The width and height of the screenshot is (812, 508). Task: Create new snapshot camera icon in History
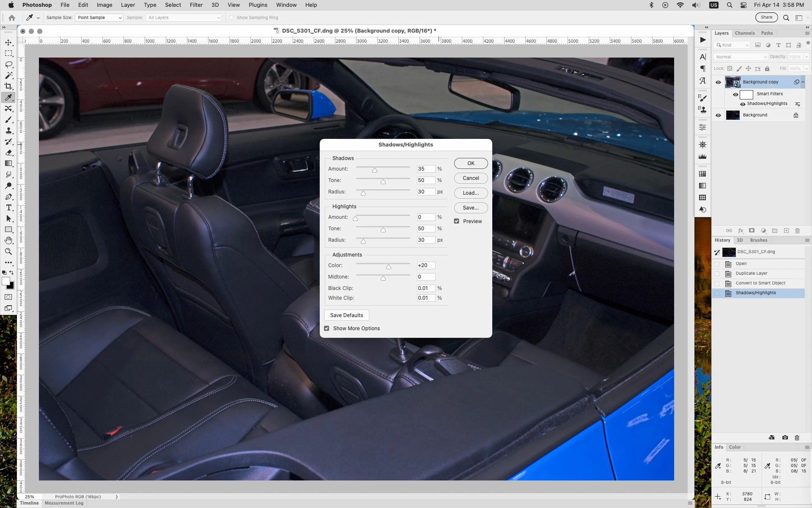785,438
